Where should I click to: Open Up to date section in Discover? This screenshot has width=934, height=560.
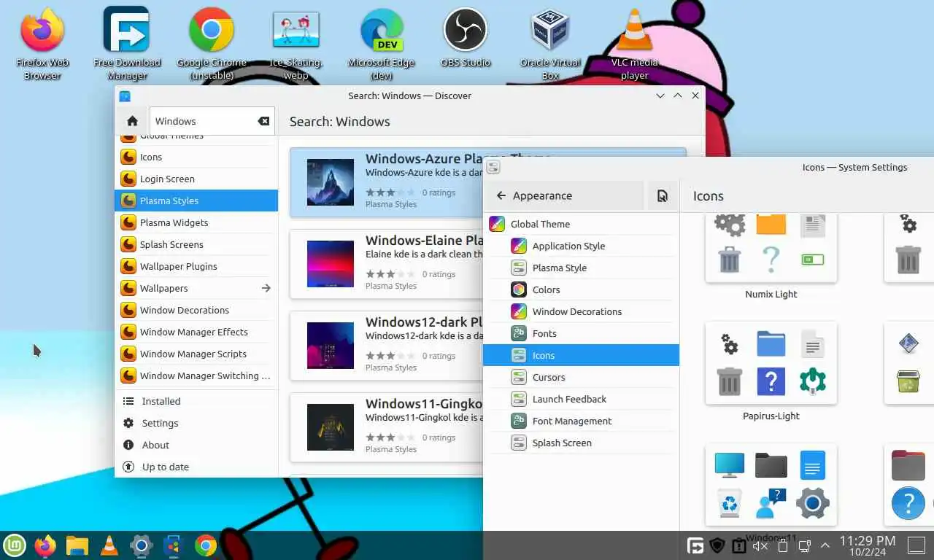click(196, 467)
